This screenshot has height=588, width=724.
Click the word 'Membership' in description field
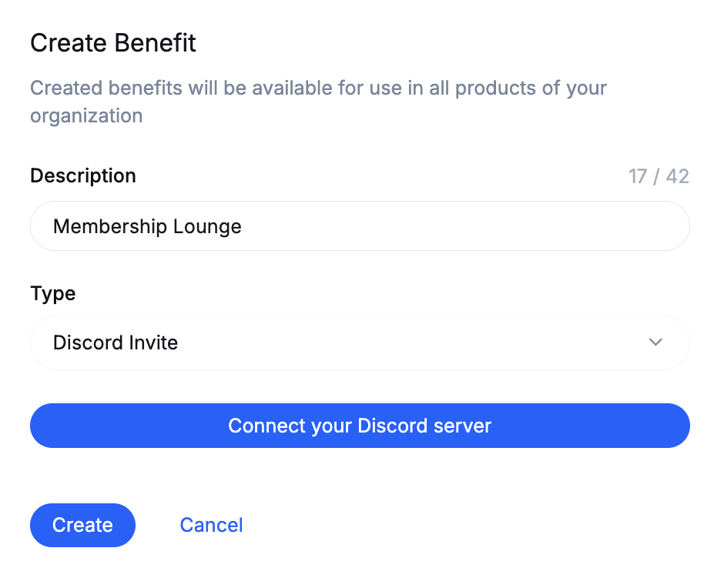tap(110, 226)
